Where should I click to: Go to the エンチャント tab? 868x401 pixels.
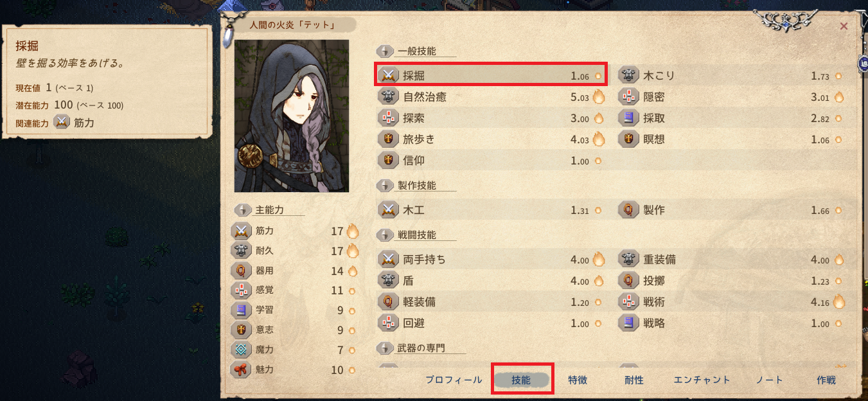coord(702,380)
